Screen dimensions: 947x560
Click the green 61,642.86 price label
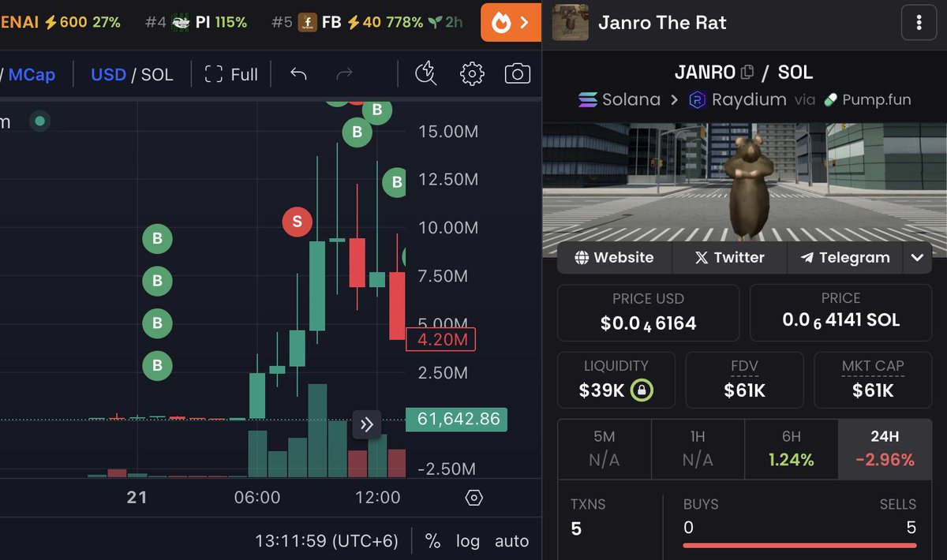456,419
